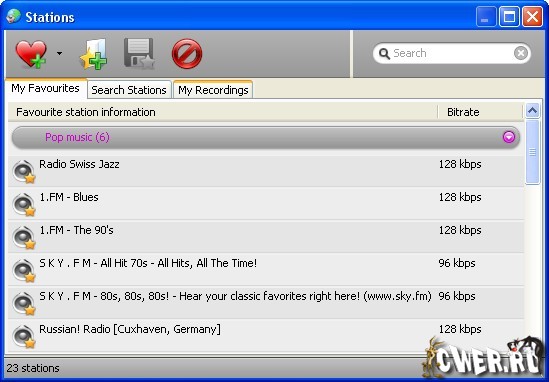Click the add to favourites heart icon
Viewport: 549px width, 382px height.
point(31,54)
